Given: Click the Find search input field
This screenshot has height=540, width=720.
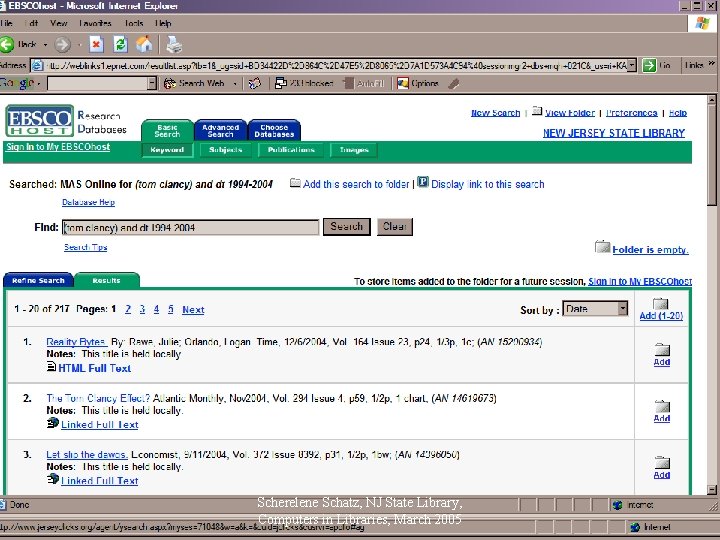Looking at the screenshot, I should click(x=191, y=227).
